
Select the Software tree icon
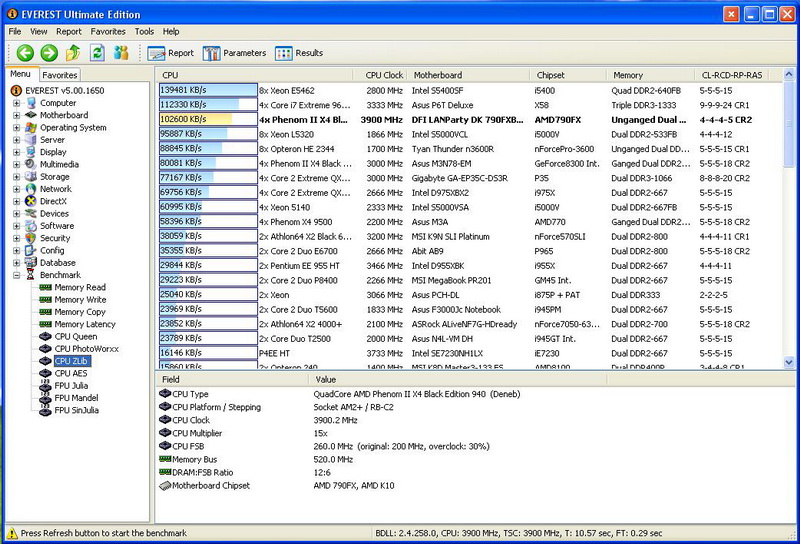tap(31, 226)
